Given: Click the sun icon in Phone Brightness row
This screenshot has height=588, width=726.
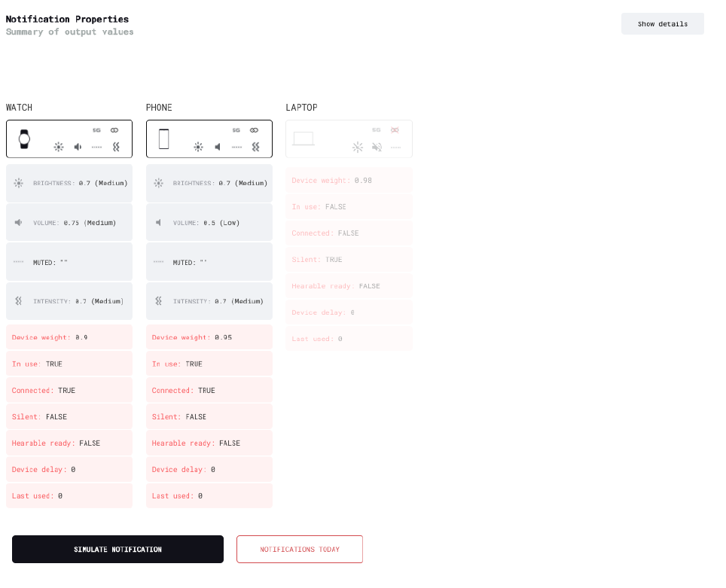Looking at the screenshot, I should [158, 184].
